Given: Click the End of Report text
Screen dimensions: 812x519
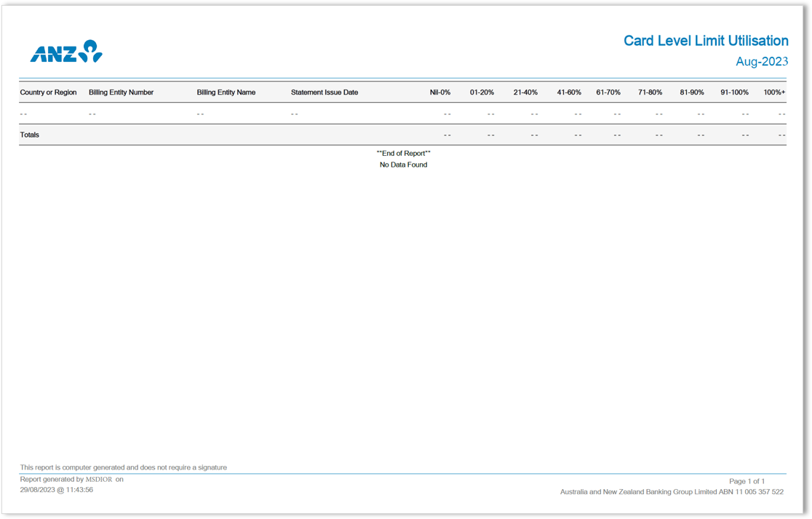Looking at the screenshot, I should (403, 153).
